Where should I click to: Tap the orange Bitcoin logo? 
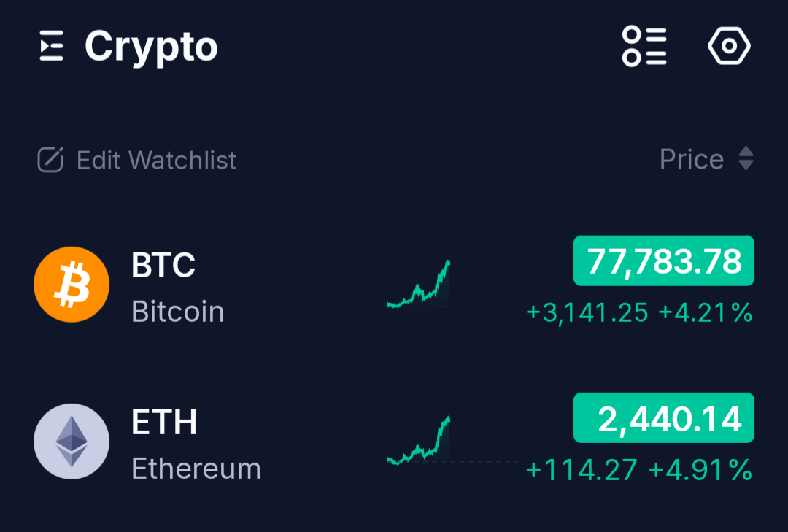point(72,285)
